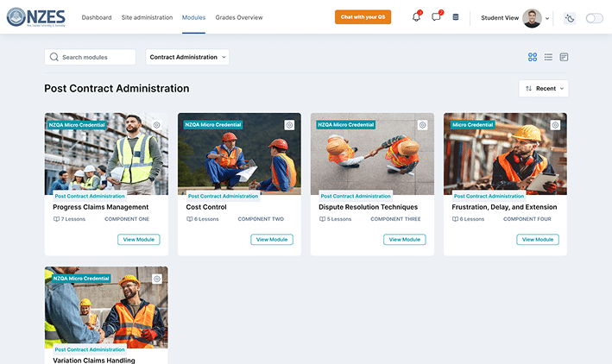Click the Student View label

[x=500, y=18]
